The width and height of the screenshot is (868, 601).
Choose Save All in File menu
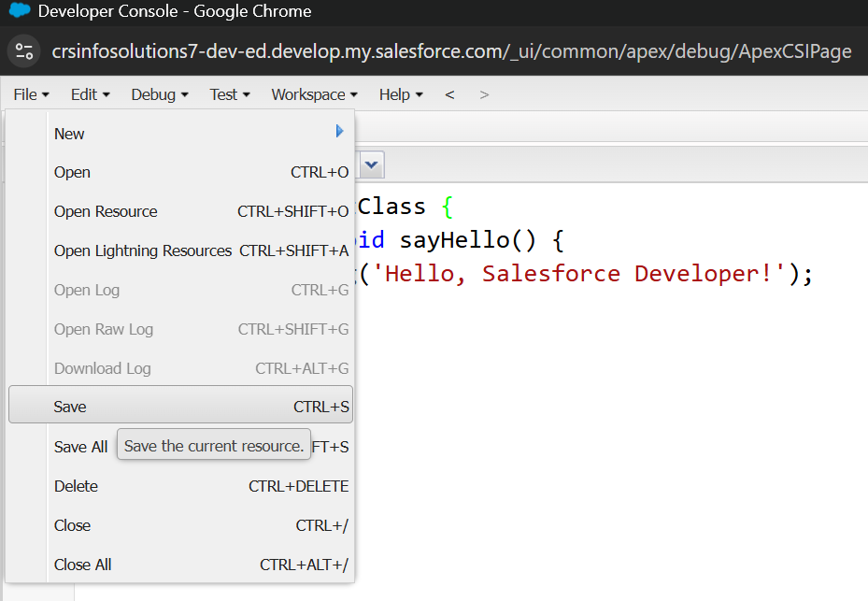pyautogui.click(x=80, y=447)
